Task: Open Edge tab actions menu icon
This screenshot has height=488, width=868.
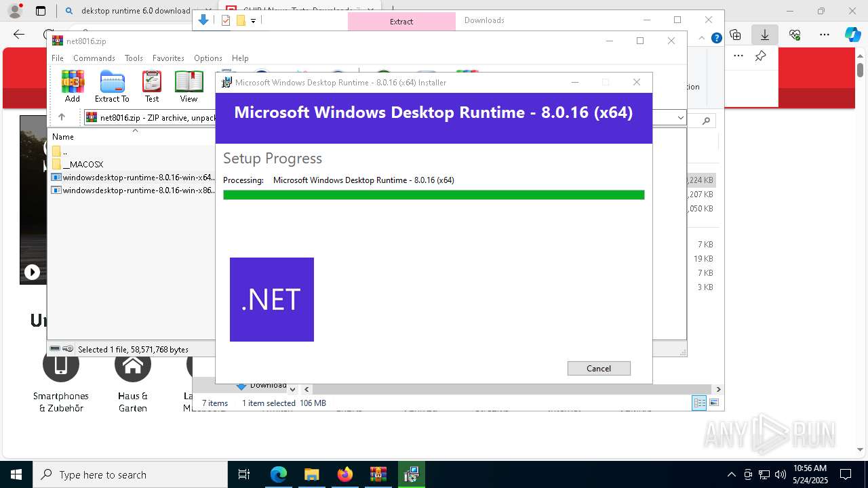Action: coord(41,11)
